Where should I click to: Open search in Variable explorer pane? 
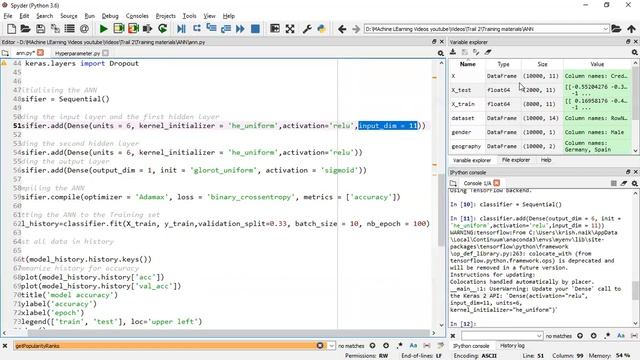[x=635, y=53]
